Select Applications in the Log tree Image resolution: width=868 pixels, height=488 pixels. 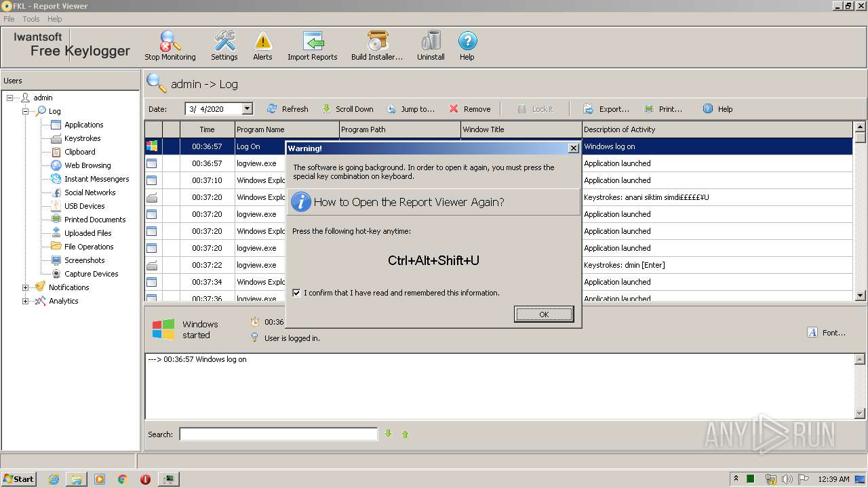(83, 125)
